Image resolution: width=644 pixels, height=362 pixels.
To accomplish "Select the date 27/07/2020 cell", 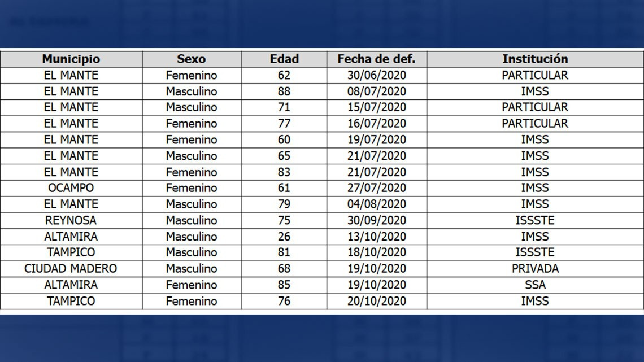I will 376,188.
